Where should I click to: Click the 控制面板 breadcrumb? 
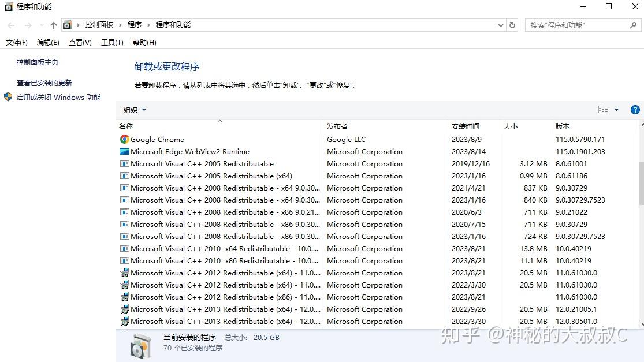[x=99, y=25]
